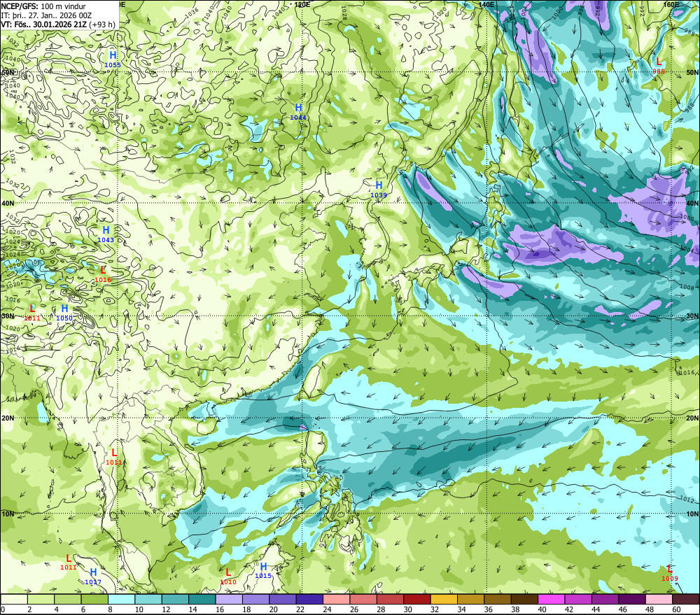Image resolution: width=700 pixels, height=615 pixels.
Task: Select the 4–6 green legend swatch
Action: [x=68, y=599]
